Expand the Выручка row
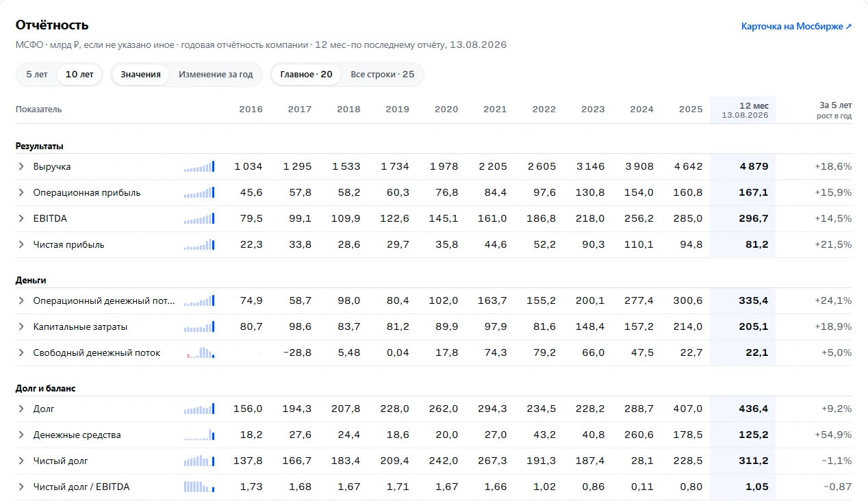The height and width of the screenshot is (501, 868). coord(21,166)
